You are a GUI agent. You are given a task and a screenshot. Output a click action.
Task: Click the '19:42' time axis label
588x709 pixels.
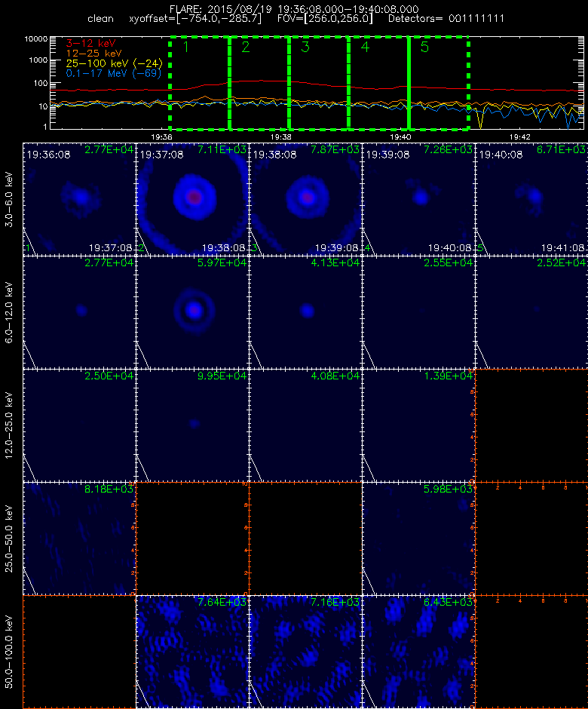click(519, 137)
